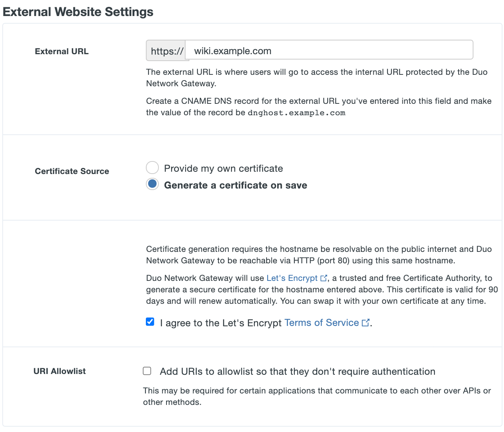Click the external-link icon beside Terms of Service
This screenshot has height=432, width=504.
366,322
